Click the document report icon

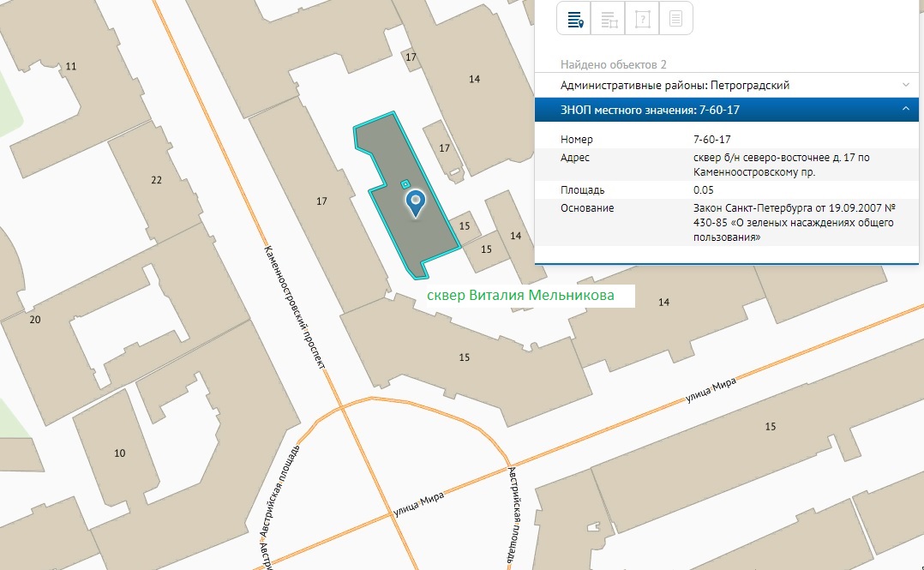coord(675,19)
